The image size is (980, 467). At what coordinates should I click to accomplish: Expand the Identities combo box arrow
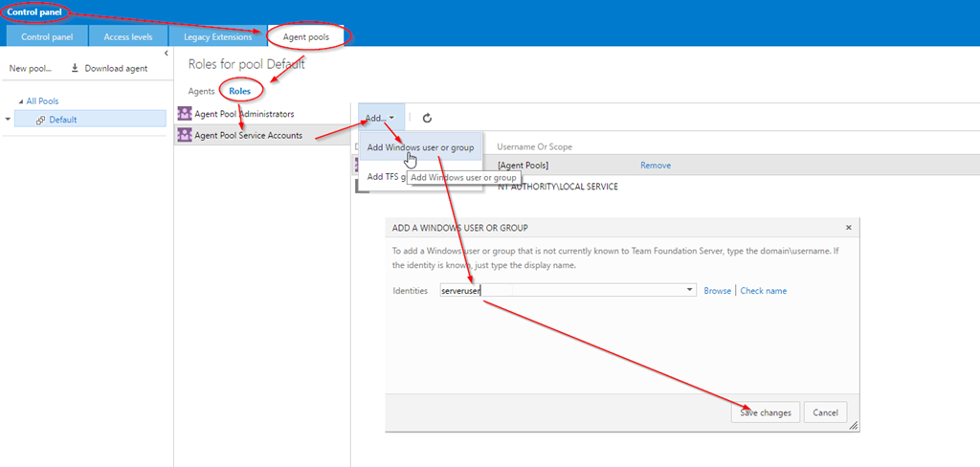coord(690,290)
